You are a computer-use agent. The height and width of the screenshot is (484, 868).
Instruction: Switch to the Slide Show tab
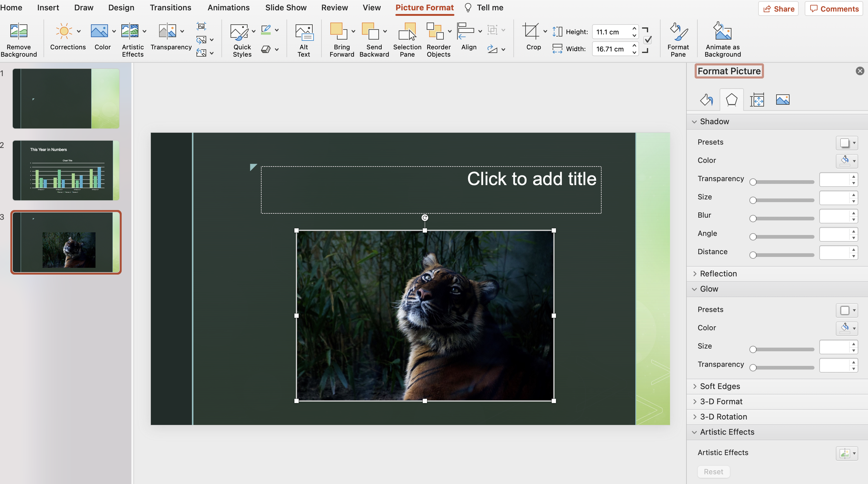point(285,7)
